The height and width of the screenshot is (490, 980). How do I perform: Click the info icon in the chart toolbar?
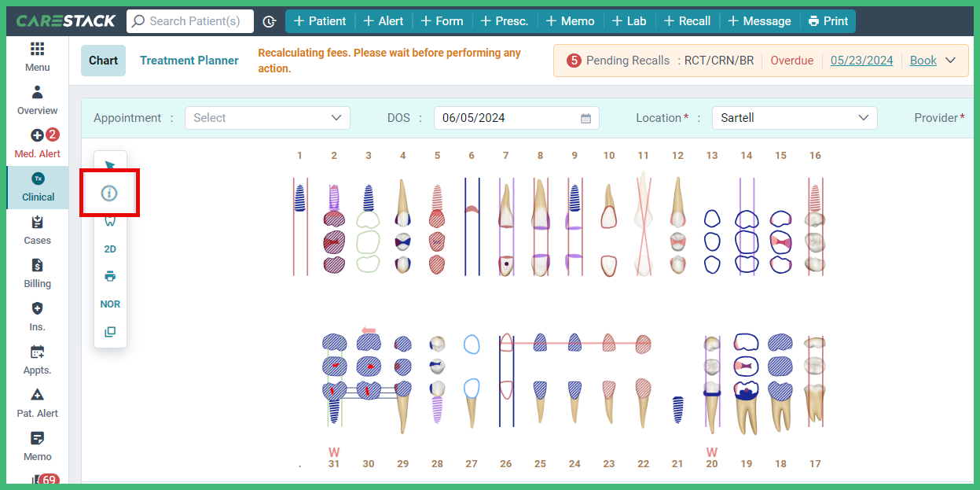tap(110, 193)
